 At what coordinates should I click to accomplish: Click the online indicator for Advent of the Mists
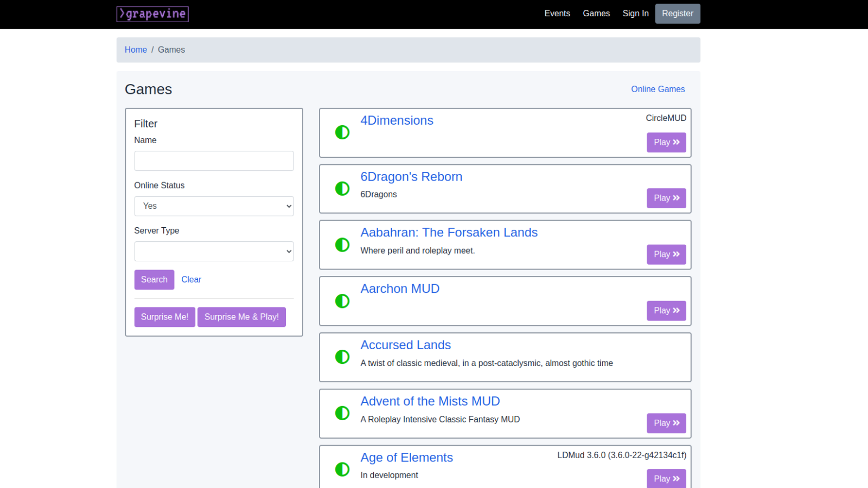(342, 413)
